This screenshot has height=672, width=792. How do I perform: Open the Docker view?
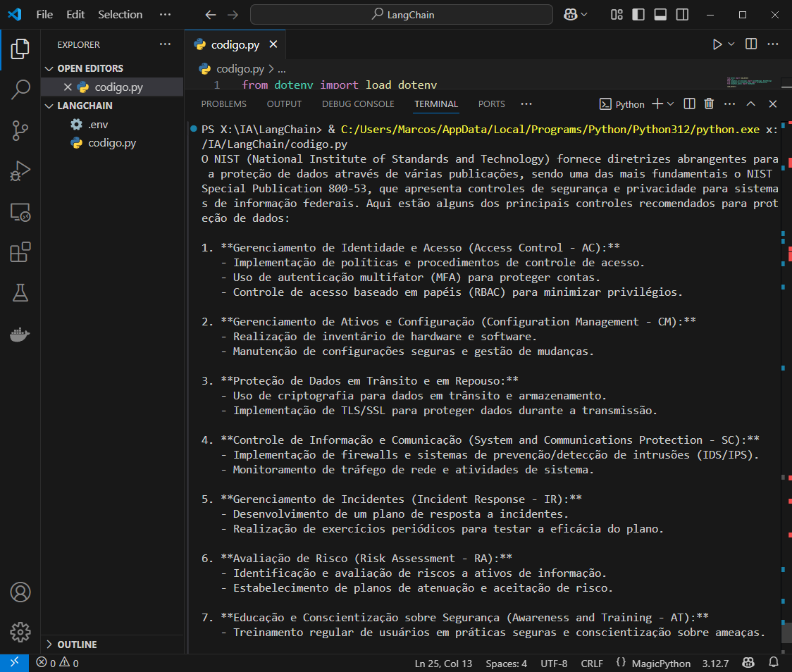[20, 334]
